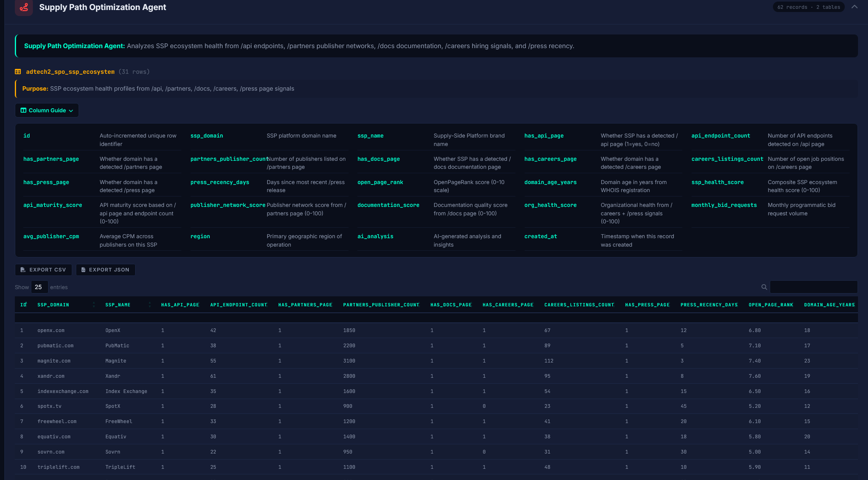Click ssp_health_score in column guide

717,182
